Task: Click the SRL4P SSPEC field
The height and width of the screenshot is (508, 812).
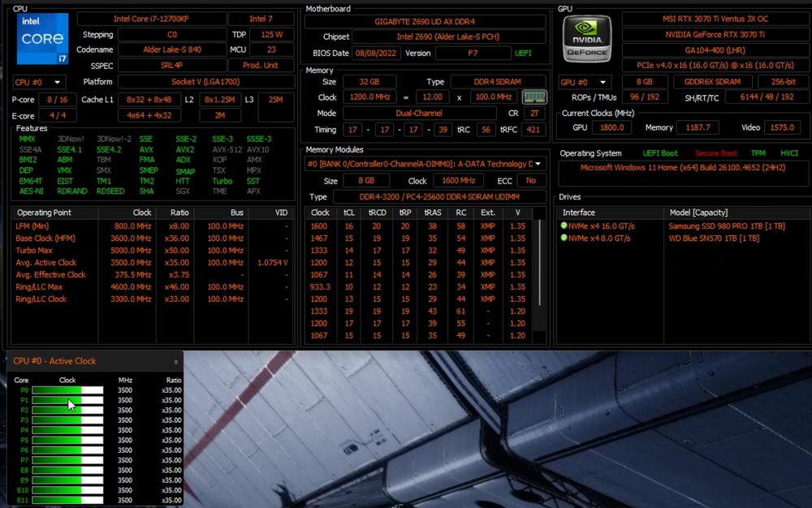Action: (x=172, y=66)
